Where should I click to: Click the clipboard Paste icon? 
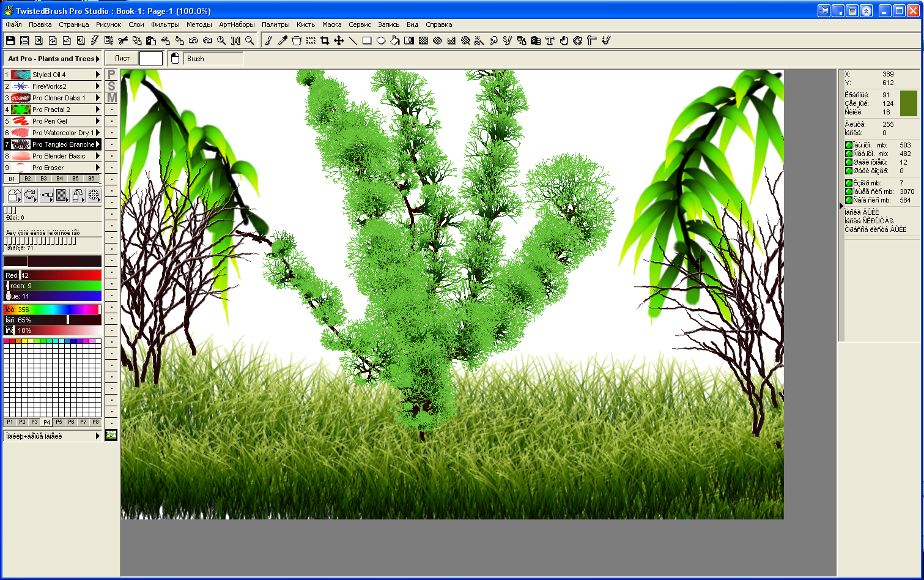click(151, 40)
